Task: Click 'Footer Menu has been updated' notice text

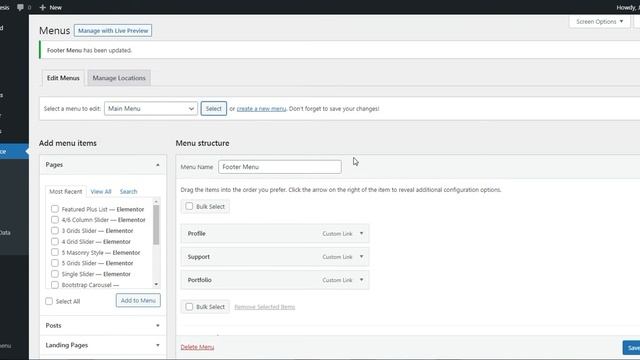Action: pos(89,50)
